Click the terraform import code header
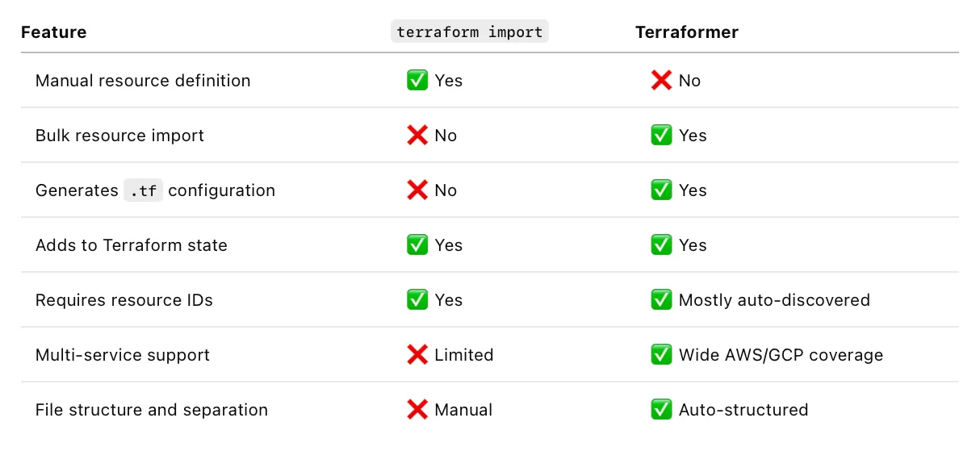Viewport: 980px width, 468px height. pos(470,32)
